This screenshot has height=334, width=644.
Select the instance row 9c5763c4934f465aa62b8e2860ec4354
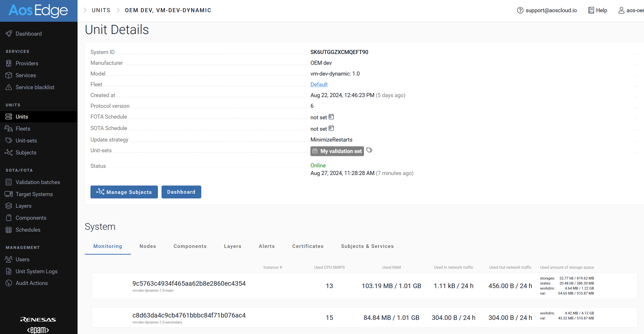tap(189, 284)
